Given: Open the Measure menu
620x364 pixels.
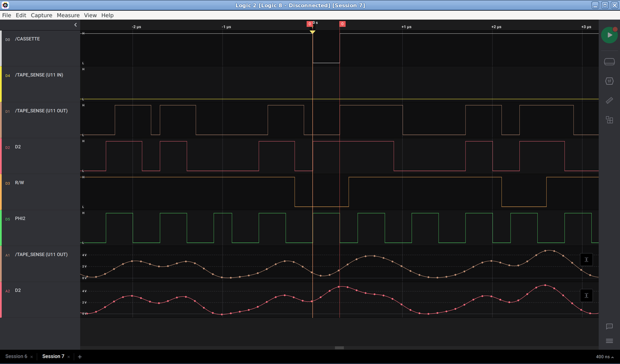Looking at the screenshot, I should [68, 15].
